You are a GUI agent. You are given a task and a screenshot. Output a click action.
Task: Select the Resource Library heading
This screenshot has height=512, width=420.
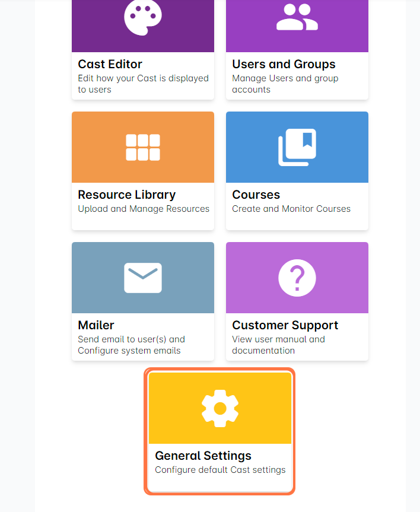(127, 195)
